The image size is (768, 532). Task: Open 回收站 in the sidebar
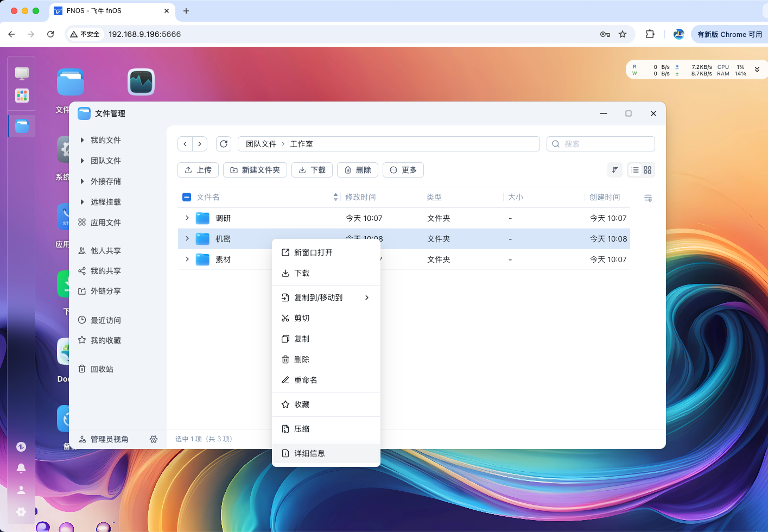101,369
